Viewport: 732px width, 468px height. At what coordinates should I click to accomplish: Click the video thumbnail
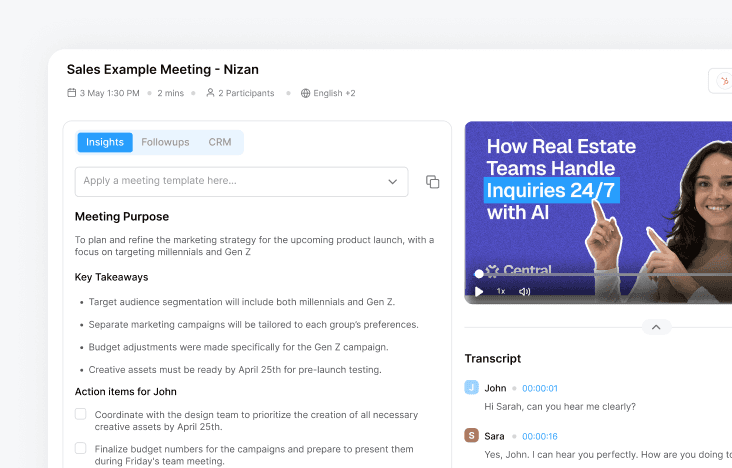click(x=598, y=213)
